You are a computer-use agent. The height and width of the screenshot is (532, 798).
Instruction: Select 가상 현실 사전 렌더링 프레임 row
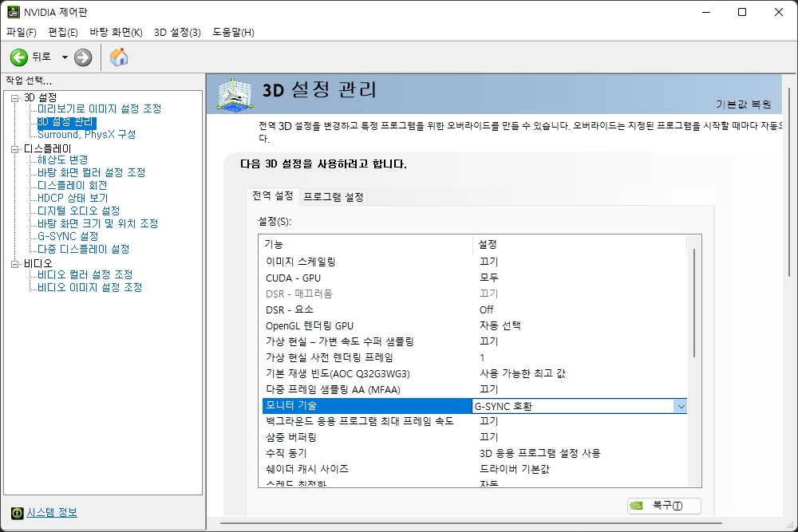(474, 357)
